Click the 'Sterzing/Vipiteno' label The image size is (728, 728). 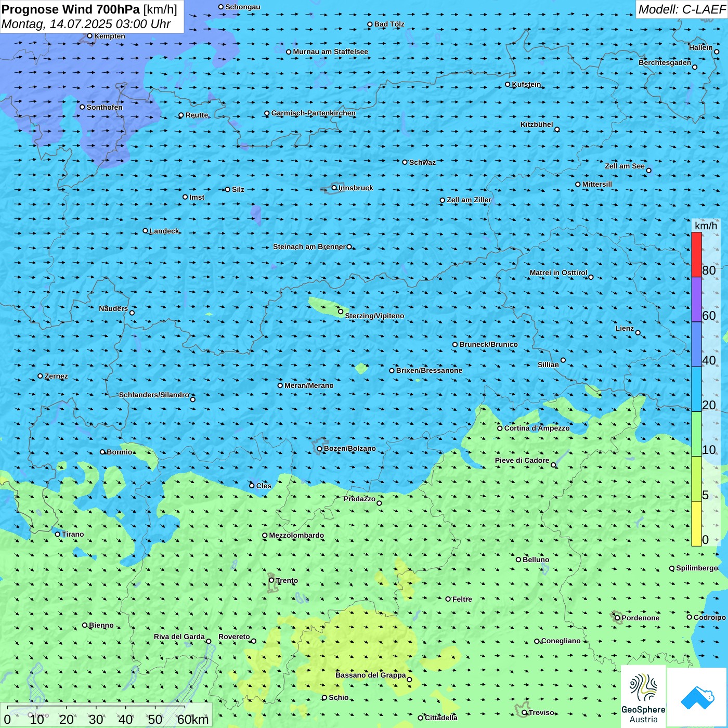374,316
